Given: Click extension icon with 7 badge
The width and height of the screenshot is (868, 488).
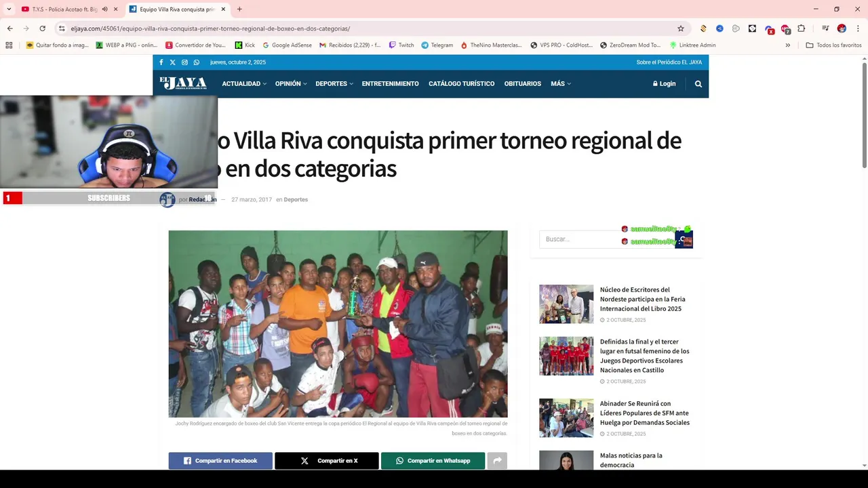Looking at the screenshot, I should click(x=785, y=29).
